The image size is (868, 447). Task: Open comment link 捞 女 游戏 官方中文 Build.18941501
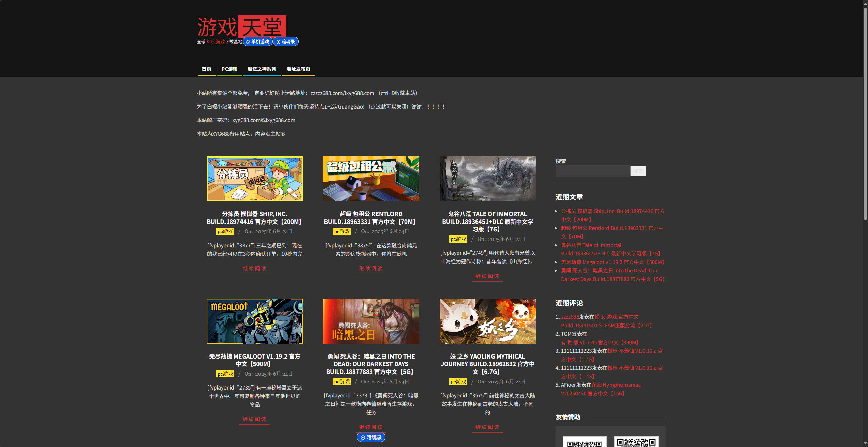click(x=607, y=321)
